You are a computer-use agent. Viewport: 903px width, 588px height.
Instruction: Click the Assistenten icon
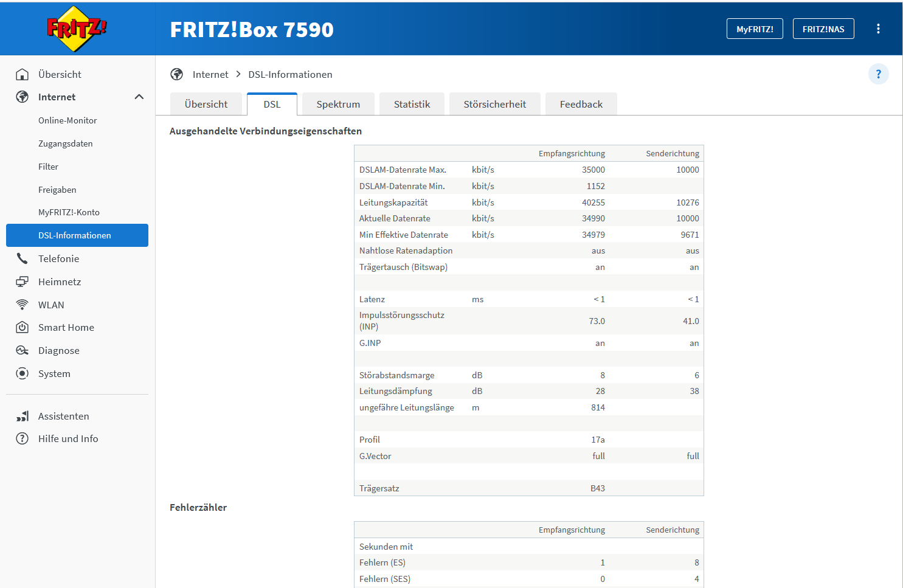[x=22, y=416]
